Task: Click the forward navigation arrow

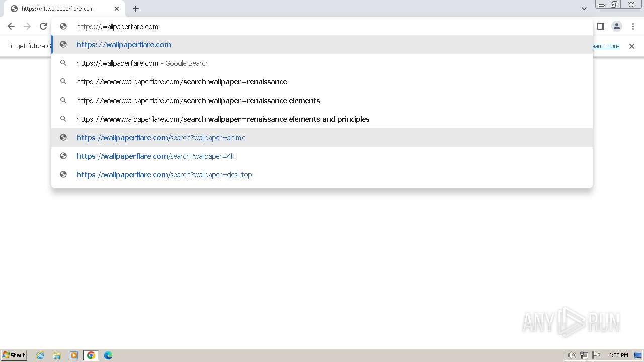Action: pos(27,26)
